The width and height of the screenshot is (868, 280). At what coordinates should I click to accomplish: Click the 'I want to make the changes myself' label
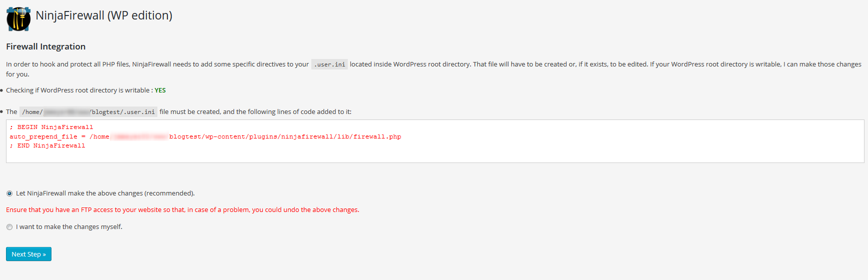coord(69,226)
